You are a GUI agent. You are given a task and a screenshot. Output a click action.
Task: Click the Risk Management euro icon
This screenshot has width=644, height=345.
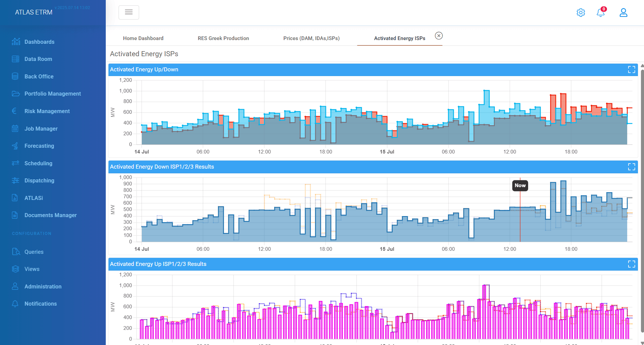(14, 111)
